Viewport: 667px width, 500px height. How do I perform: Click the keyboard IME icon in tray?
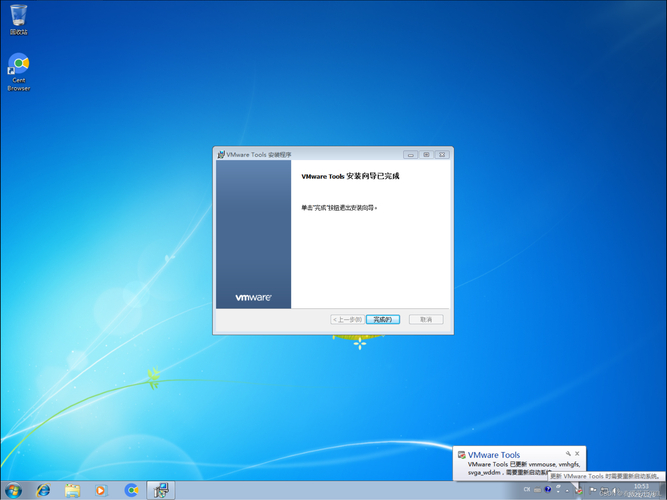538,490
